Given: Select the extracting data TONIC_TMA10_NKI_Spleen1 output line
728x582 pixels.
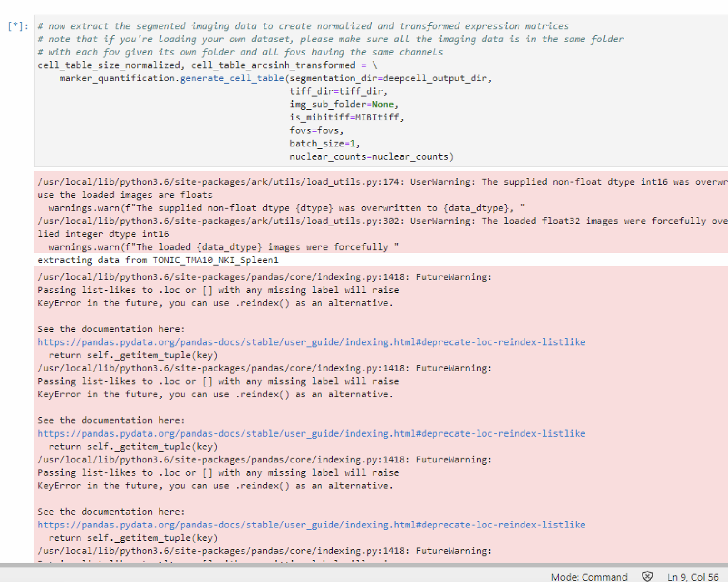Looking at the screenshot, I should coord(158,260).
